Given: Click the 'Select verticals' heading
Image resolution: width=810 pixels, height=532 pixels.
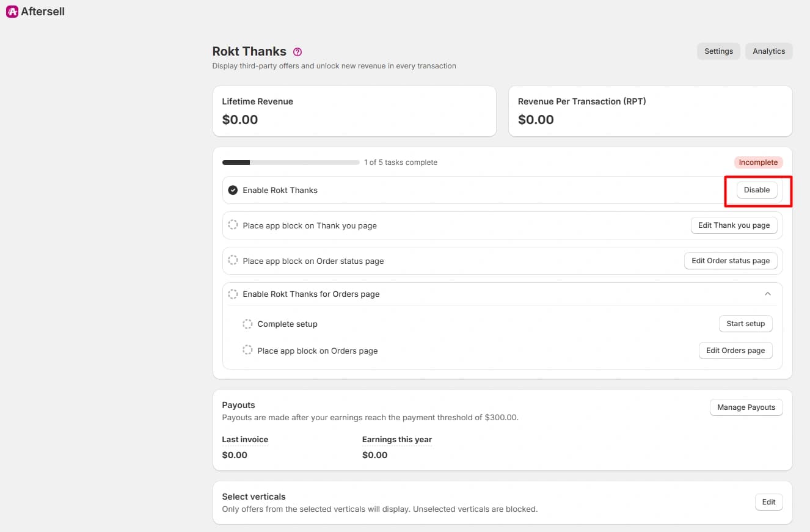Looking at the screenshot, I should (254, 497).
